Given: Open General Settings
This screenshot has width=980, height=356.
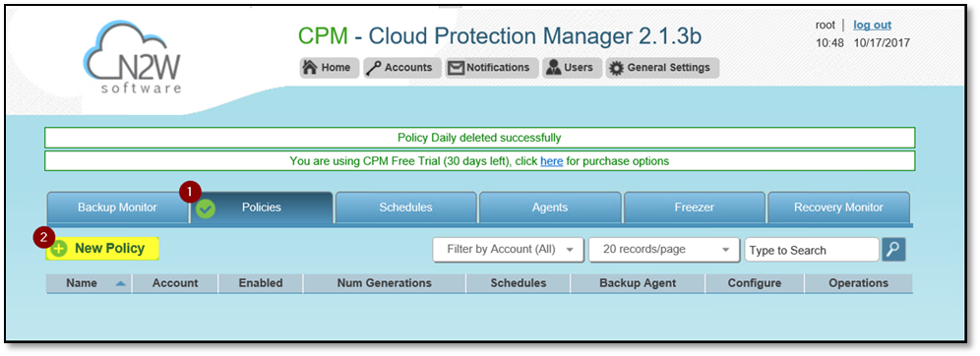Looking at the screenshot, I should tap(661, 68).
